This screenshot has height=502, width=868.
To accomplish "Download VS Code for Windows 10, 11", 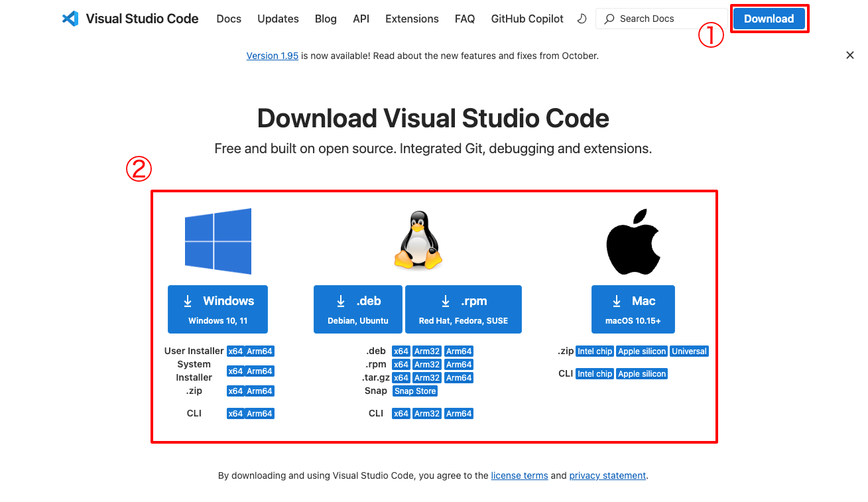I will tap(217, 309).
